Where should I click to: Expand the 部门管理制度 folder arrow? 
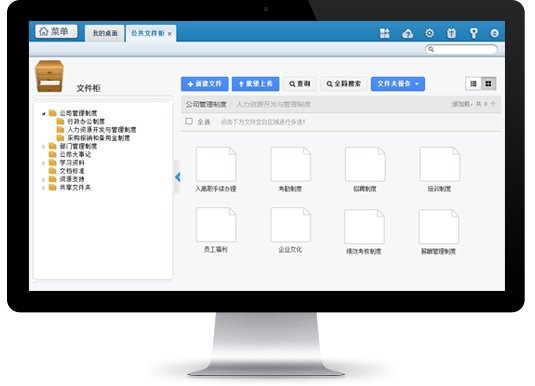pyautogui.click(x=43, y=146)
